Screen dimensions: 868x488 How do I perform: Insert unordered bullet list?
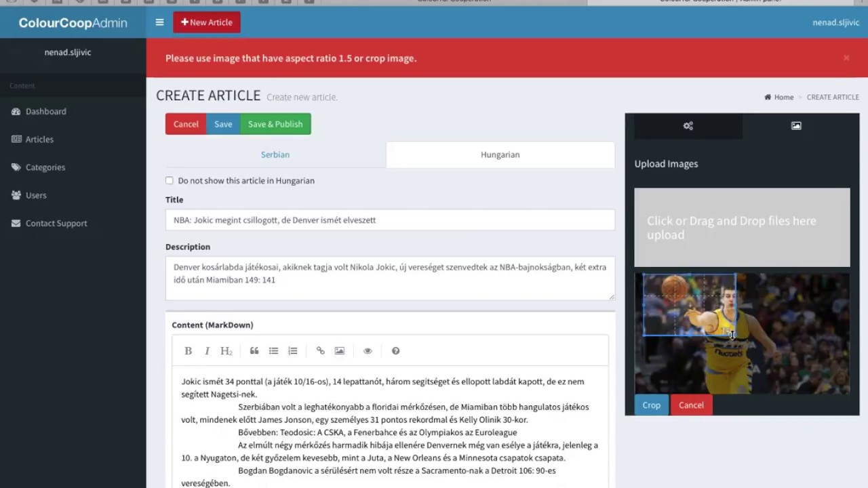click(273, 350)
